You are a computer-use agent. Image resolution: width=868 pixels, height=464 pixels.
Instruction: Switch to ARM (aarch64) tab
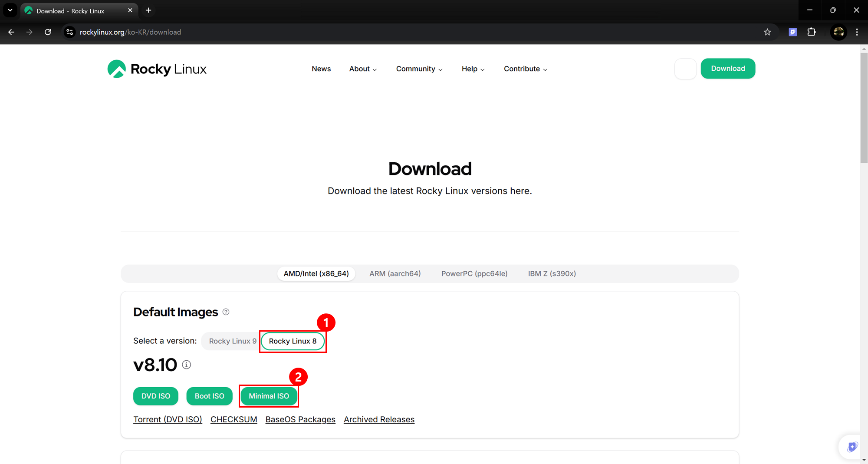point(395,274)
